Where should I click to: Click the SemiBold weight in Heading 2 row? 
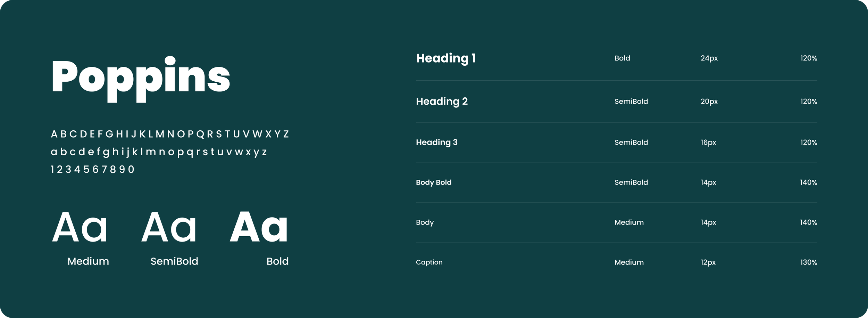click(631, 101)
